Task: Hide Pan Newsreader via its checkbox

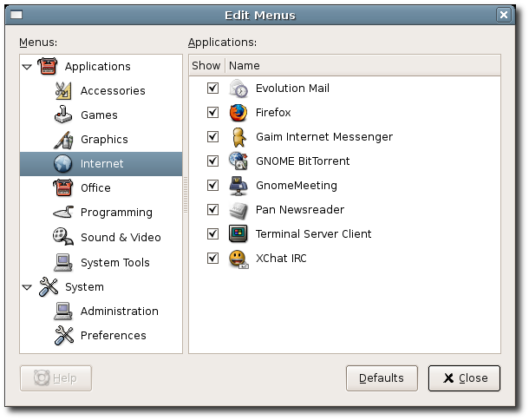Action: point(212,210)
